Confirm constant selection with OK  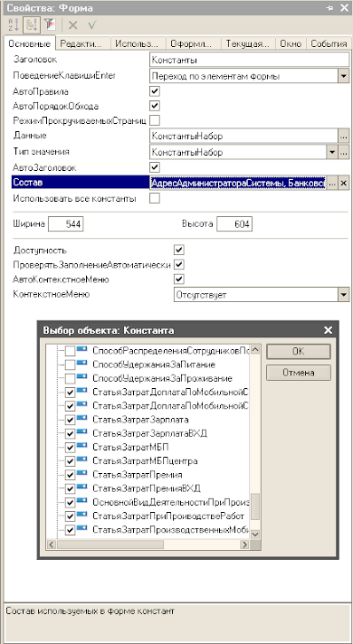coord(299,352)
